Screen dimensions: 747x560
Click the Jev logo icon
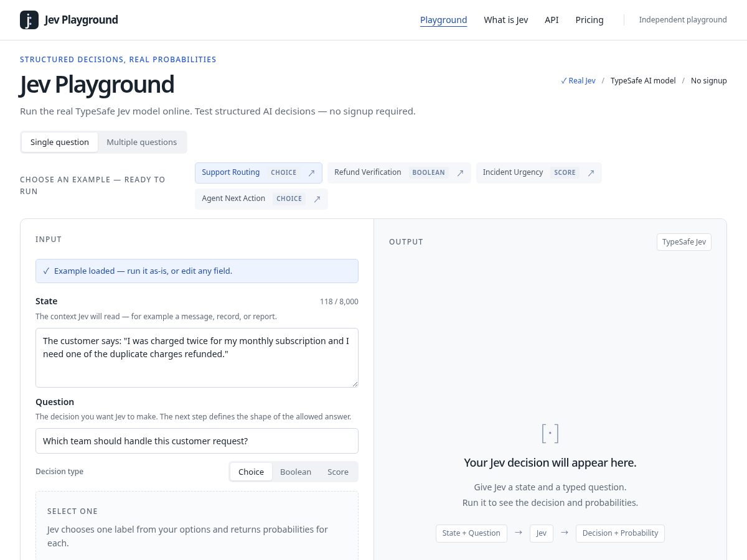pyautogui.click(x=29, y=20)
